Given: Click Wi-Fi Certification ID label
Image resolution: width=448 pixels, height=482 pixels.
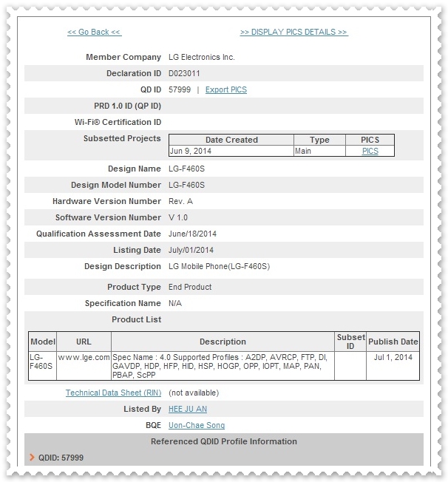Looking at the screenshot, I should pyautogui.click(x=118, y=122).
